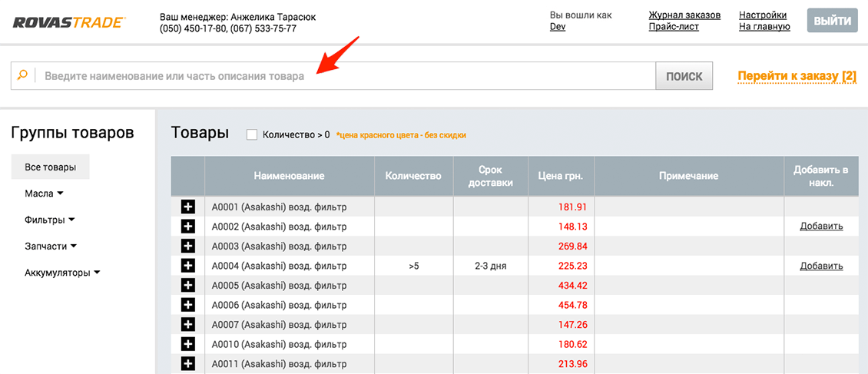Click the ВЫЙТИ logout button
The width and height of the screenshot is (868, 374).
point(832,21)
